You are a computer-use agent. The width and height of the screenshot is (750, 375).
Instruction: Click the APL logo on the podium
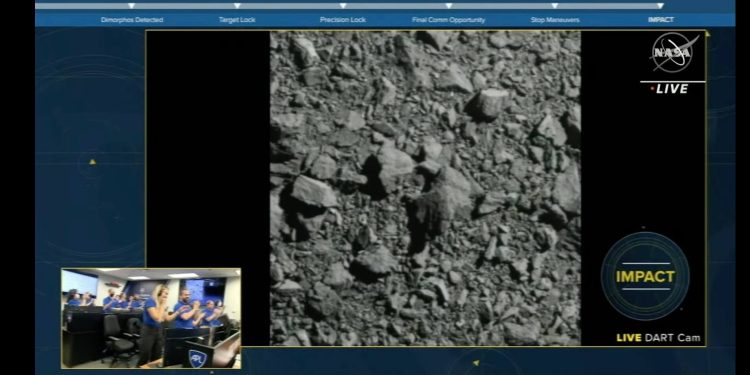pyautogui.click(x=197, y=358)
